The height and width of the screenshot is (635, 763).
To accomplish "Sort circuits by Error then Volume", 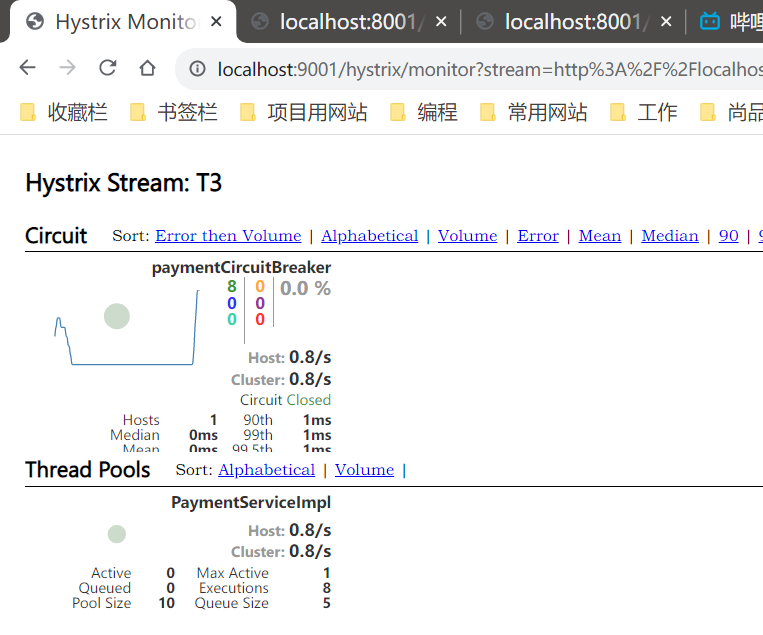I will point(228,236).
